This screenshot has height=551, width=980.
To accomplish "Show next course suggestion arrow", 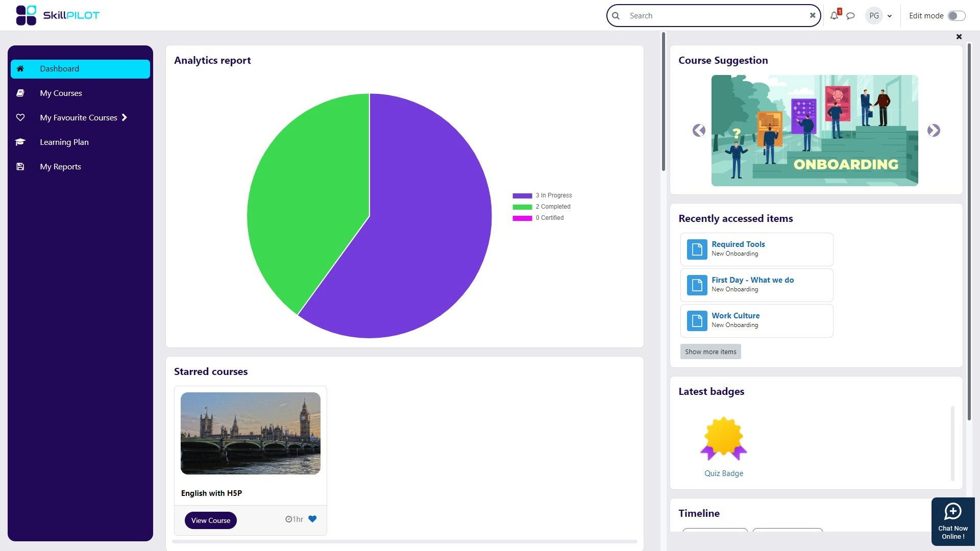I will click(x=934, y=131).
